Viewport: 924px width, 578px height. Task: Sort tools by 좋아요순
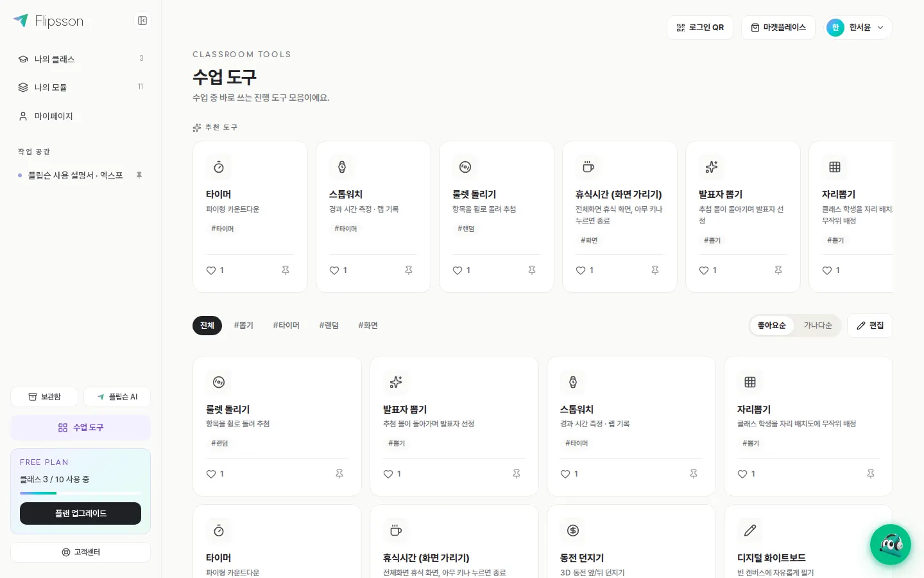tap(772, 326)
